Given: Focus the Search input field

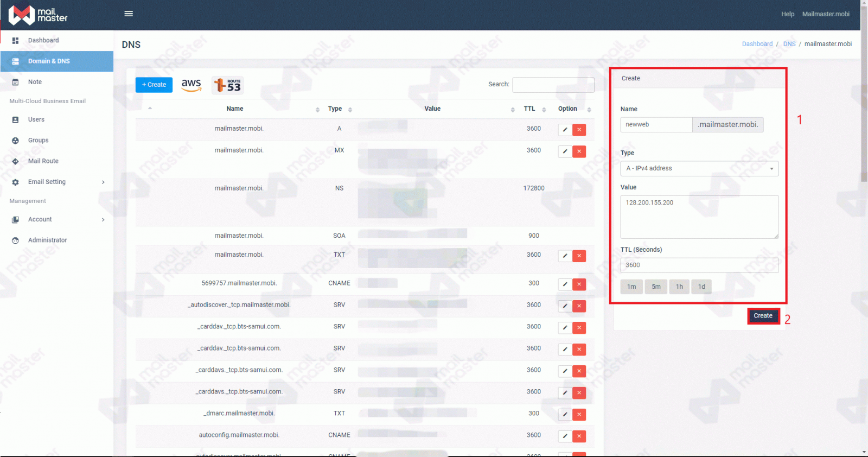Looking at the screenshot, I should click(x=553, y=85).
